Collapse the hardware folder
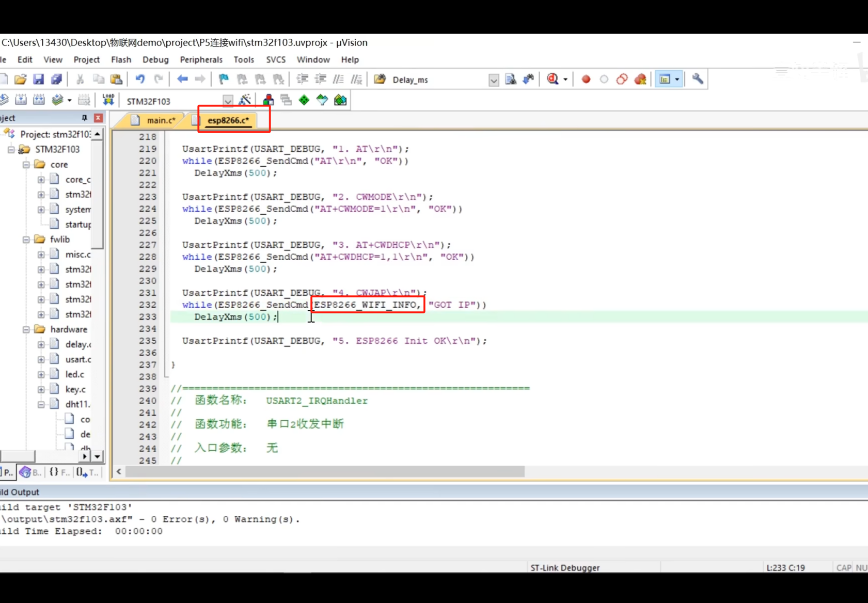This screenshot has height=603, width=868. [26, 329]
